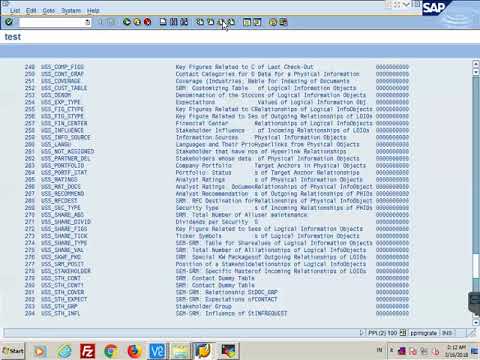Open Google Chrome from the taskbar
This screenshot has width=480, height=360.
click(111, 351)
